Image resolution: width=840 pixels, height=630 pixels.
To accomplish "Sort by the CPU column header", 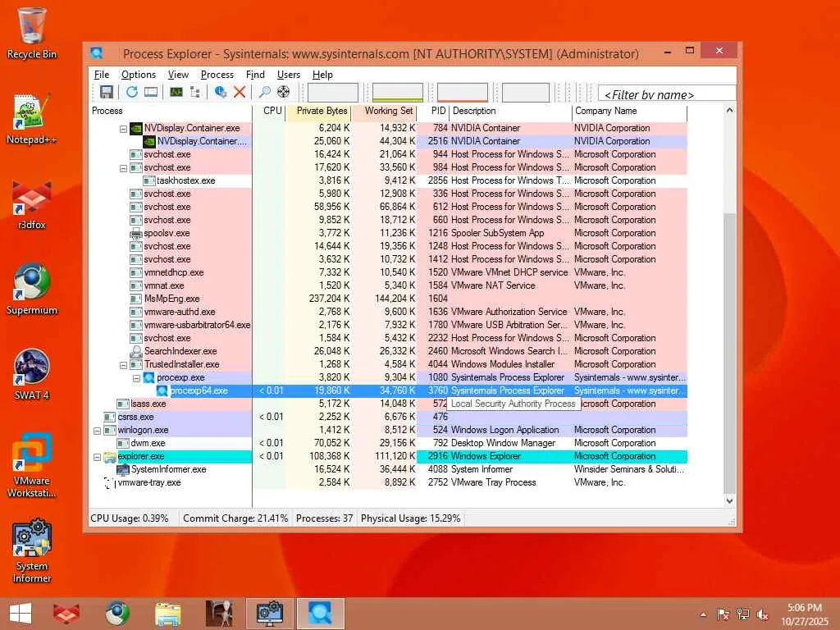I will coord(268,111).
